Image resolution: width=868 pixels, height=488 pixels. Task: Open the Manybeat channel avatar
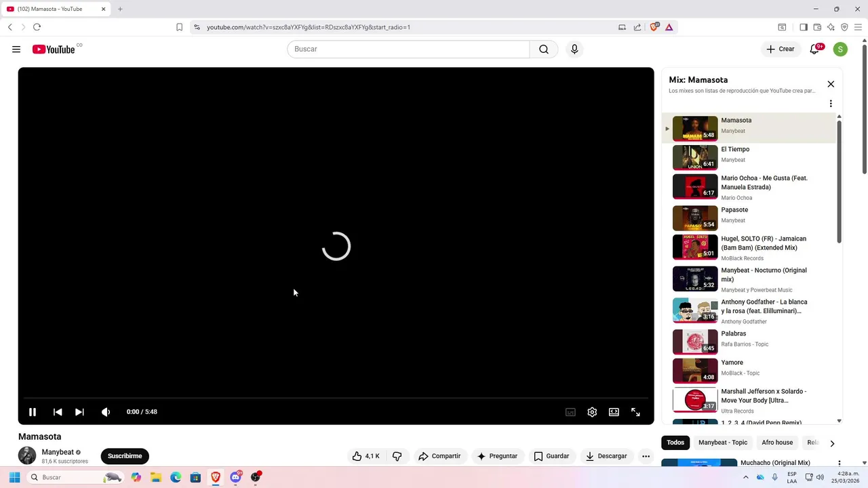pyautogui.click(x=27, y=455)
